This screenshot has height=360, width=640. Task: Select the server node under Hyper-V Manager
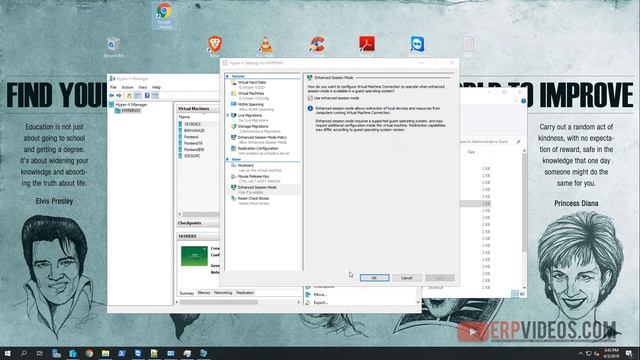tap(131, 111)
